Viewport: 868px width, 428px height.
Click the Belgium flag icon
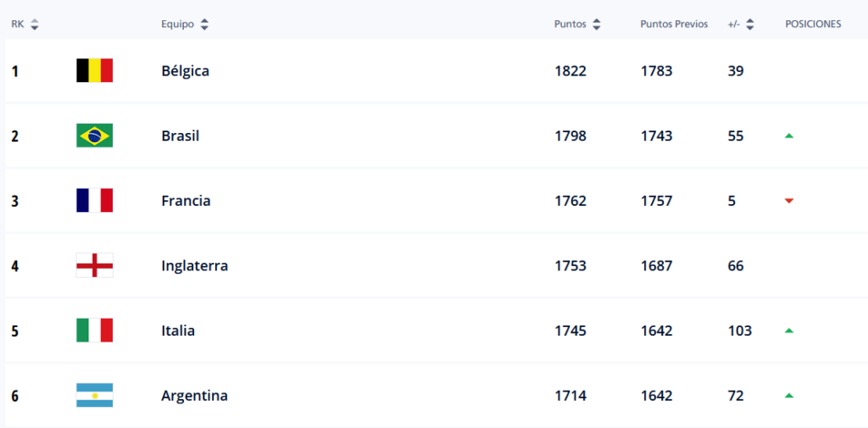94,70
